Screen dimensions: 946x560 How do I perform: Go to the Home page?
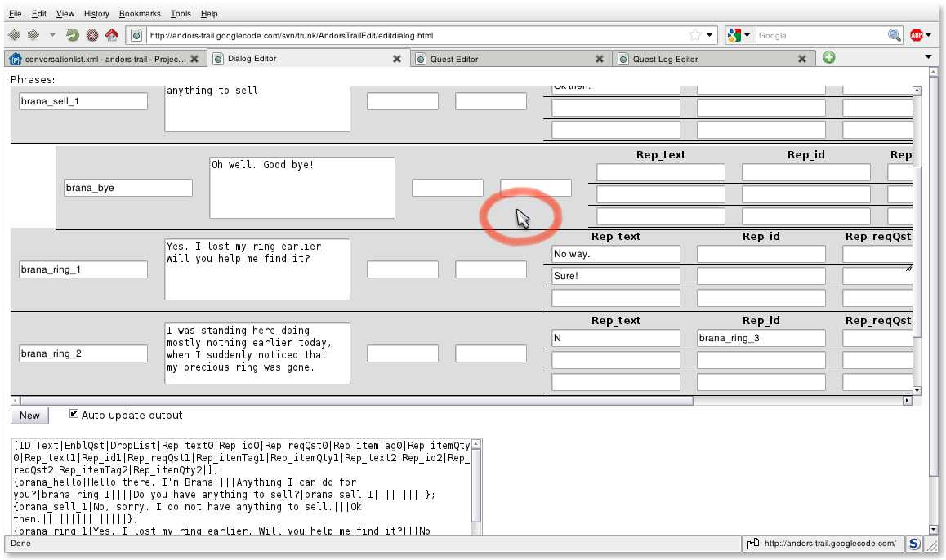tap(112, 35)
